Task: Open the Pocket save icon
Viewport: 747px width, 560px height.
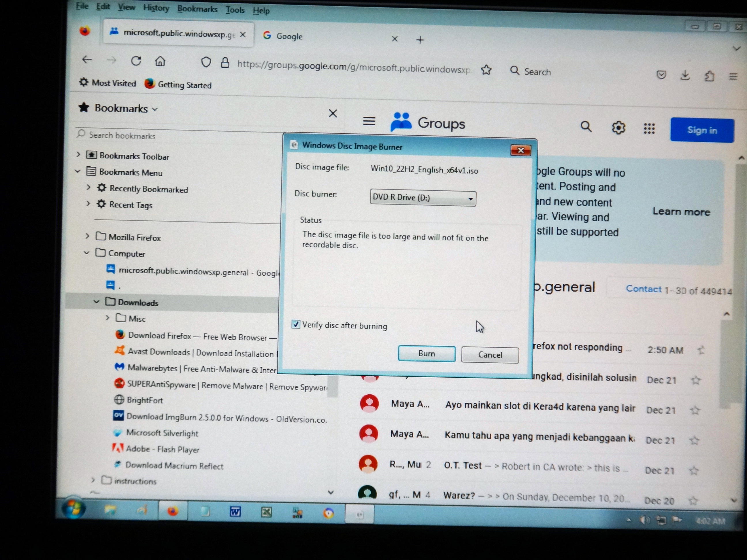Action: pos(661,75)
